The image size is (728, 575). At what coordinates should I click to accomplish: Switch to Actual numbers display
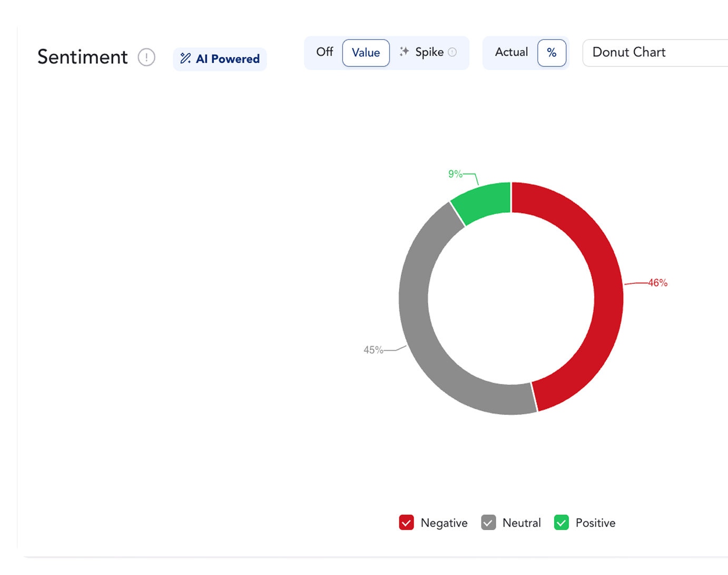coord(511,52)
